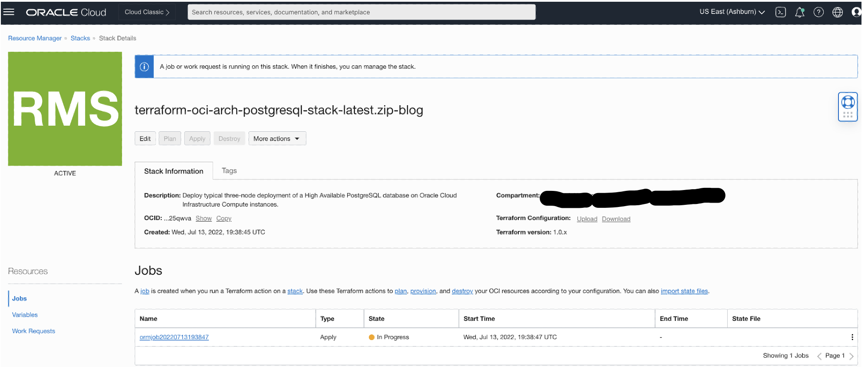The image size is (868, 367).
Task: Go to Stacks breadcrumb link
Action: (80, 38)
